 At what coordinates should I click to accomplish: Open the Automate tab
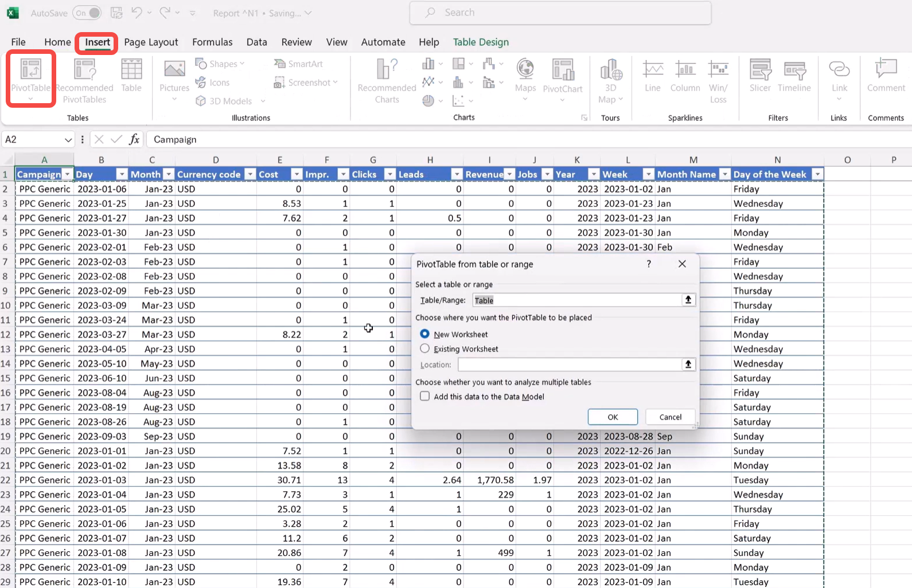[x=383, y=42]
